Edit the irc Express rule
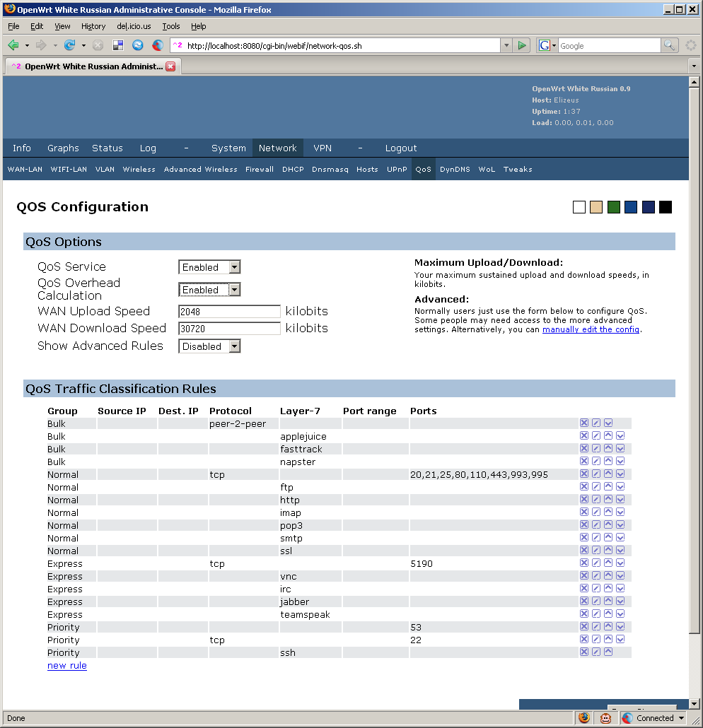The image size is (703, 728). (596, 588)
